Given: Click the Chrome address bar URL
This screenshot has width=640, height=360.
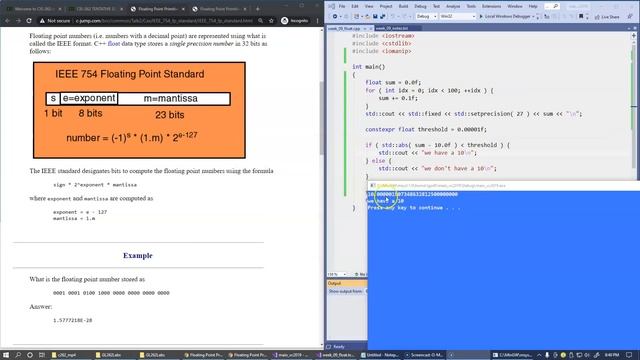Looking at the screenshot, I should [164, 20].
